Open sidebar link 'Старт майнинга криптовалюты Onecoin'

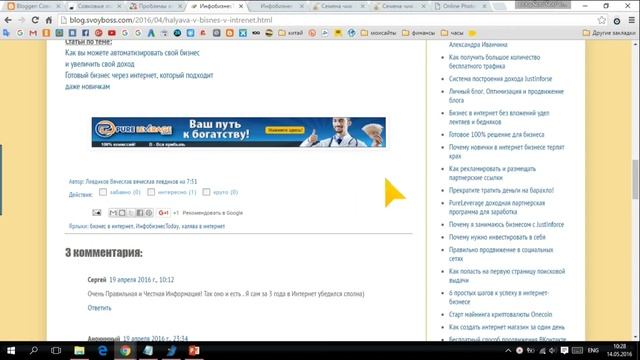[x=500, y=314]
